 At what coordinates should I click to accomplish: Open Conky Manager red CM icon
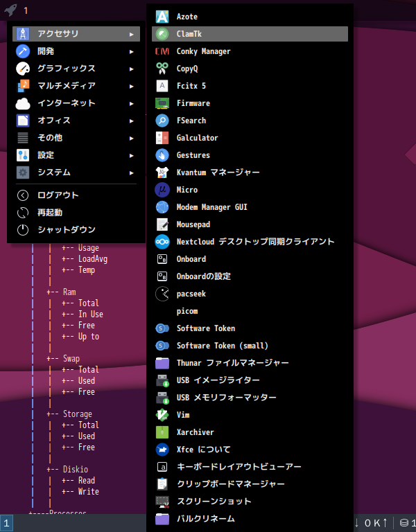click(162, 51)
